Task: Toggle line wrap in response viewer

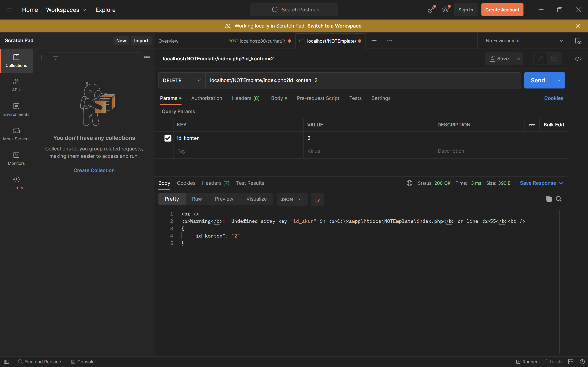Action: (x=317, y=199)
